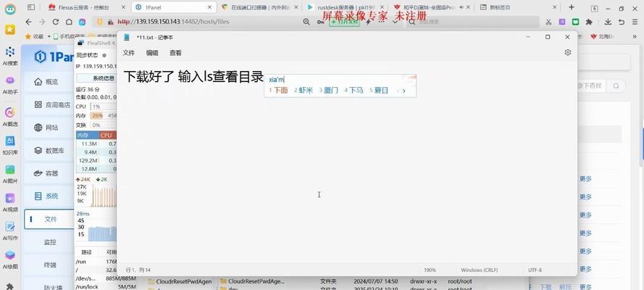Switch to the rustdesk服务器 browser tab
This screenshot has height=290, width=644.
pyautogui.click(x=346, y=7)
